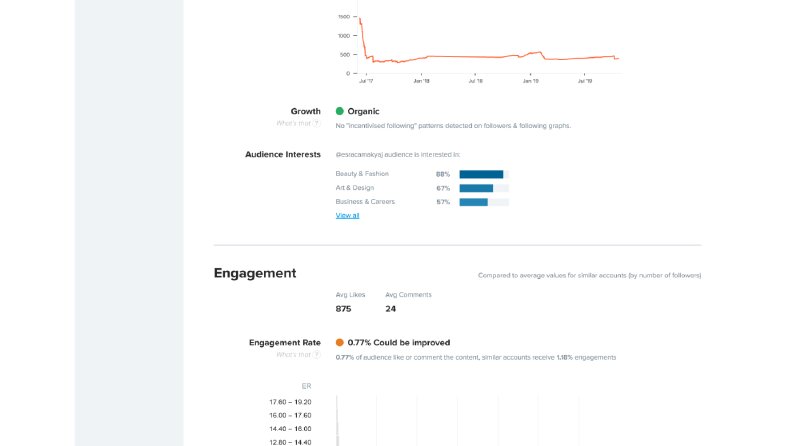Click the orange engagement rate status dot
Screen dimensions: 793x446
(x=340, y=342)
